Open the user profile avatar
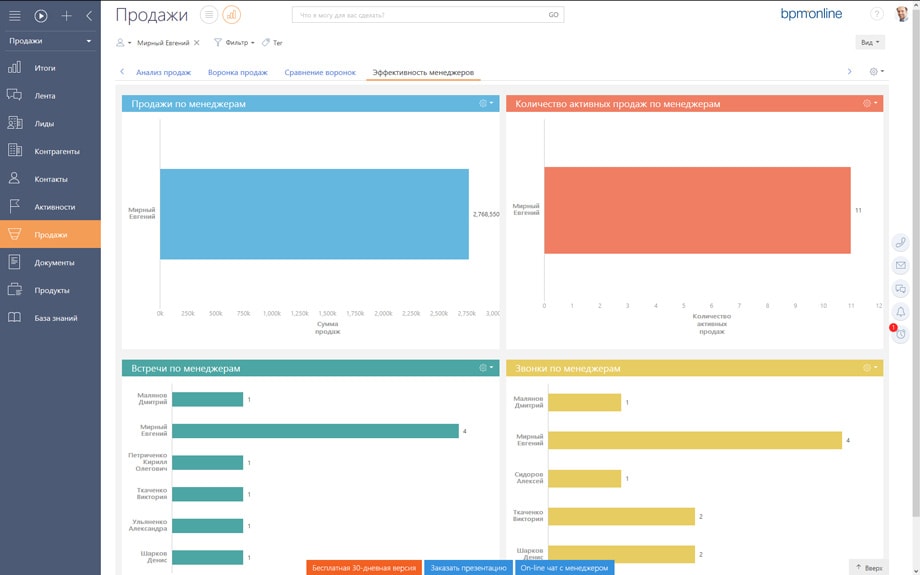This screenshot has height=575, width=920. tap(902, 14)
